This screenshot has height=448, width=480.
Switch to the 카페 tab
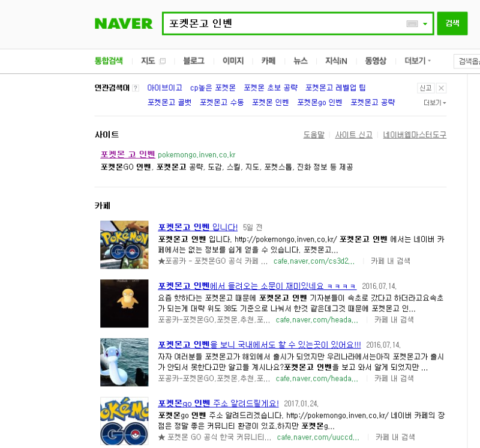[x=268, y=61]
